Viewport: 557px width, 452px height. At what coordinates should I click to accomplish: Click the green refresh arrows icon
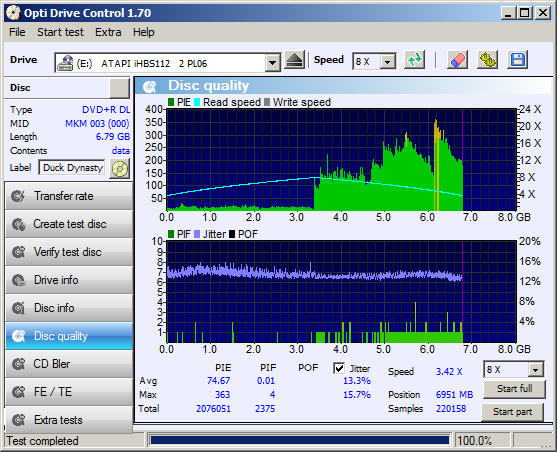415,60
